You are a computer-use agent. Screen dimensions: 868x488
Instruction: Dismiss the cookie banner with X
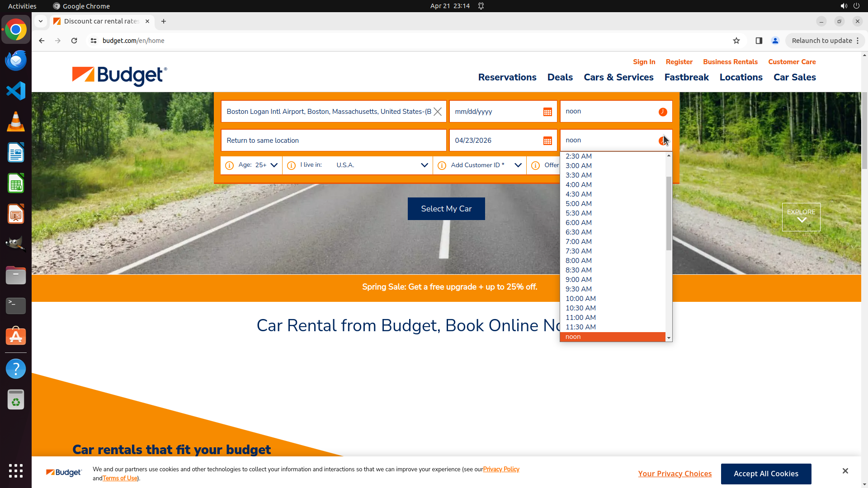coord(845,471)
